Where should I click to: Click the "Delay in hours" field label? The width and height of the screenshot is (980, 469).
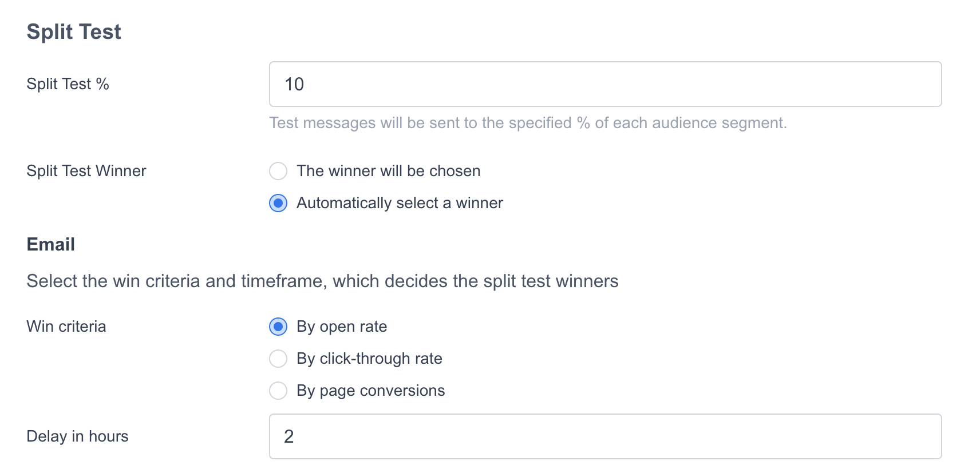point(77,436)
